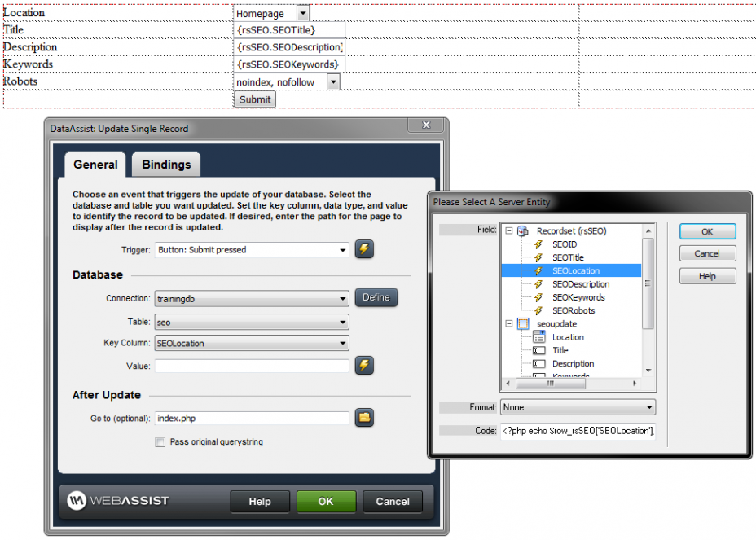Open the Table dropdown showing seo
The width and height of the screenshot is (756, 540).
click(x=342, y=322)
